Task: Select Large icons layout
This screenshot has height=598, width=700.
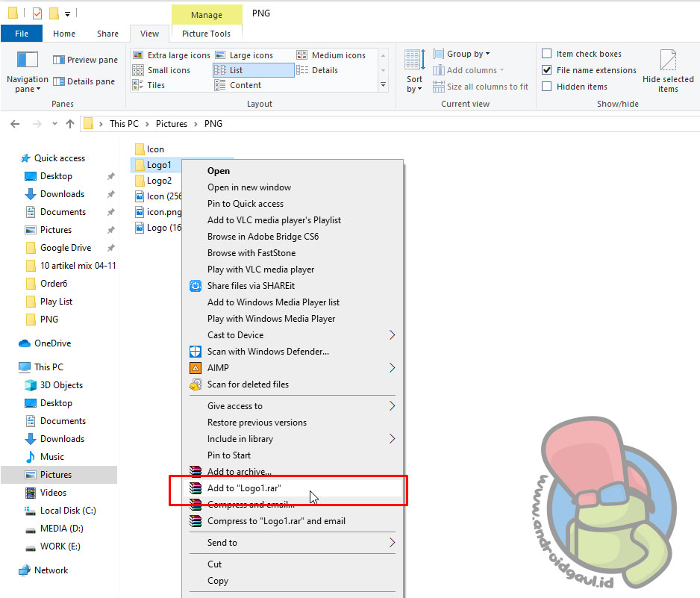Action: click(x=244, y=55)
